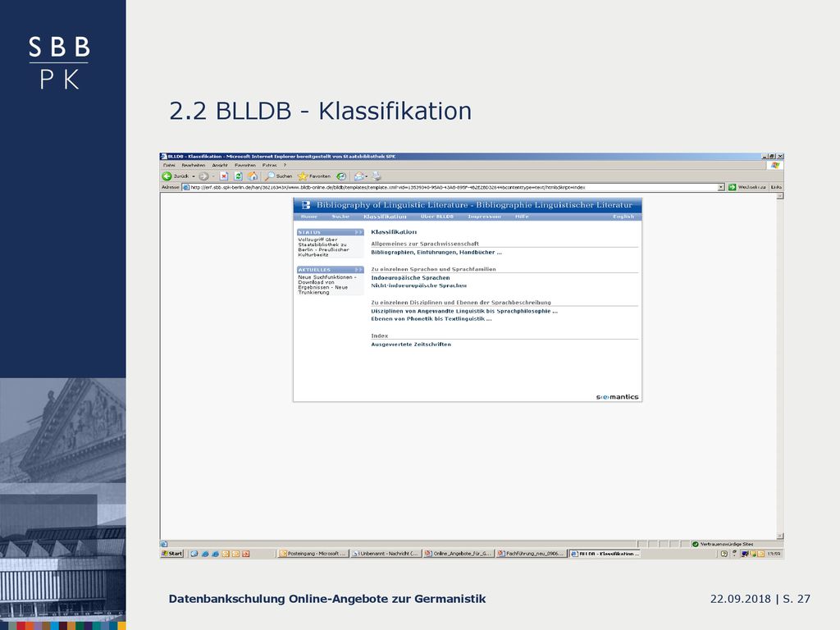Open Nicht-indoeuropäische Sprachen link
The width and height of the screenshot is (840, 630).
[x=419, y=285]
